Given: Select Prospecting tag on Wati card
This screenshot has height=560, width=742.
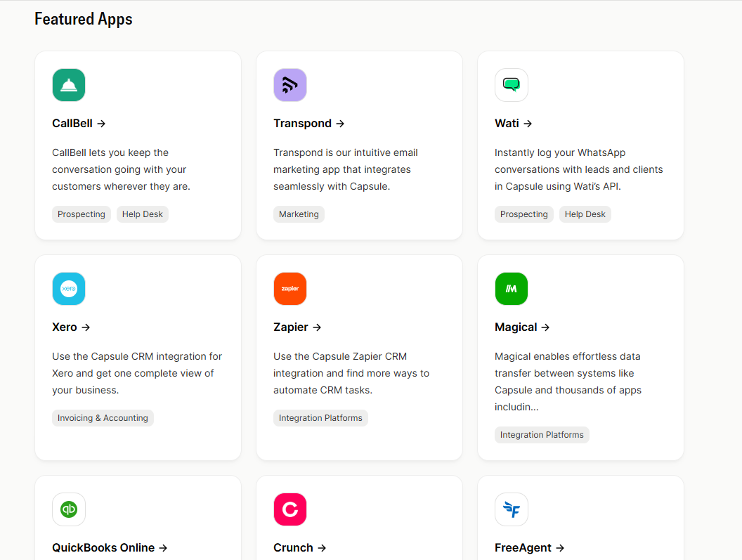Looking at the screenshot, I should pyautogui.click(x=524, y=214).
